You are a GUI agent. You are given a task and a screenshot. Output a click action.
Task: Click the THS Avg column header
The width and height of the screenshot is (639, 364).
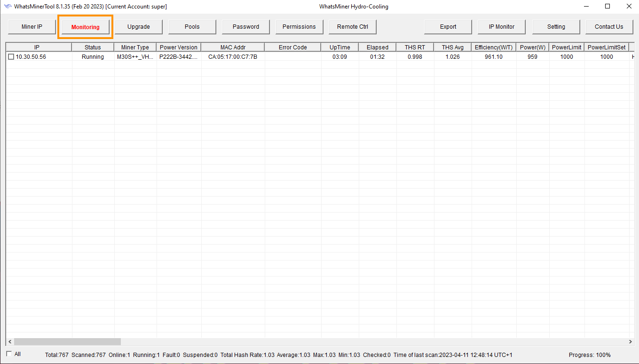point(452,47)
